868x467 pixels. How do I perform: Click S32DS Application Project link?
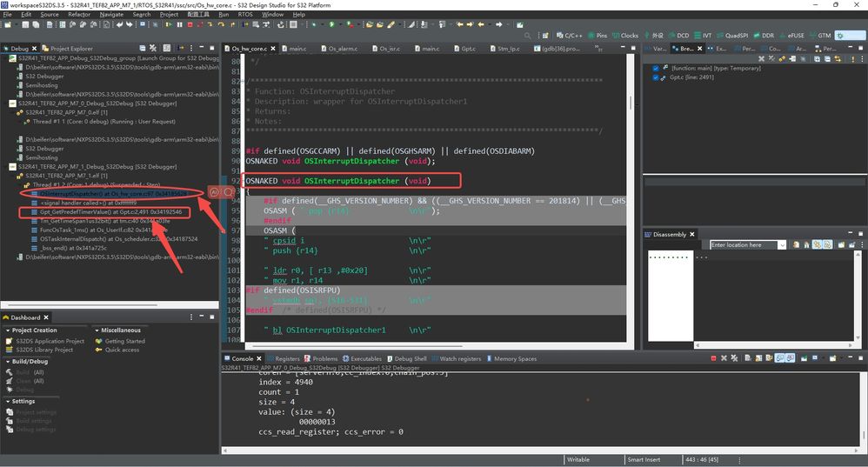pos(50,342)
